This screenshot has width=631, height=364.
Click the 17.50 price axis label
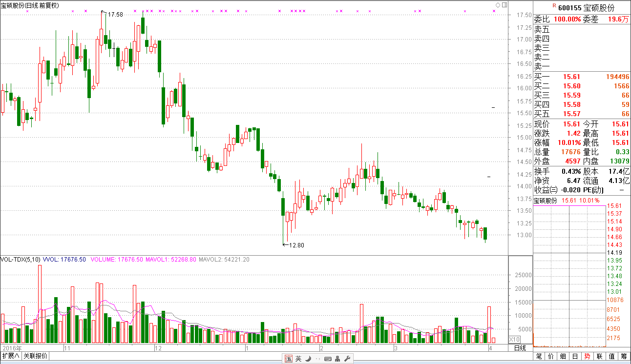(524, 15)
